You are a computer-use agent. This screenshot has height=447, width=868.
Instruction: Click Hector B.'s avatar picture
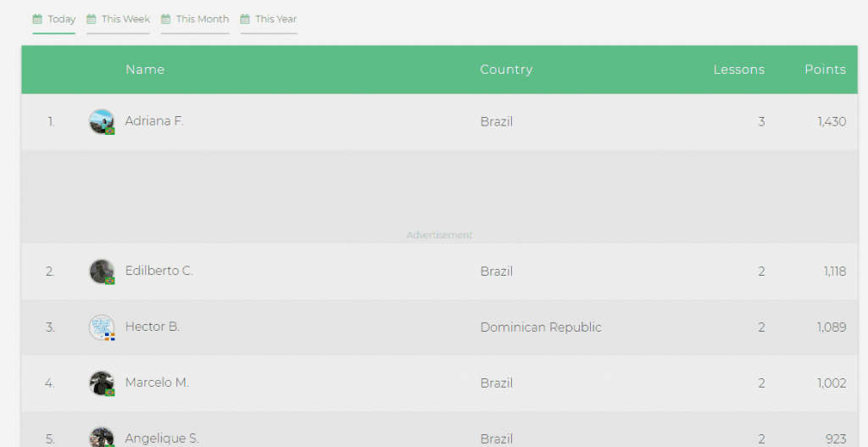point(102,327)
